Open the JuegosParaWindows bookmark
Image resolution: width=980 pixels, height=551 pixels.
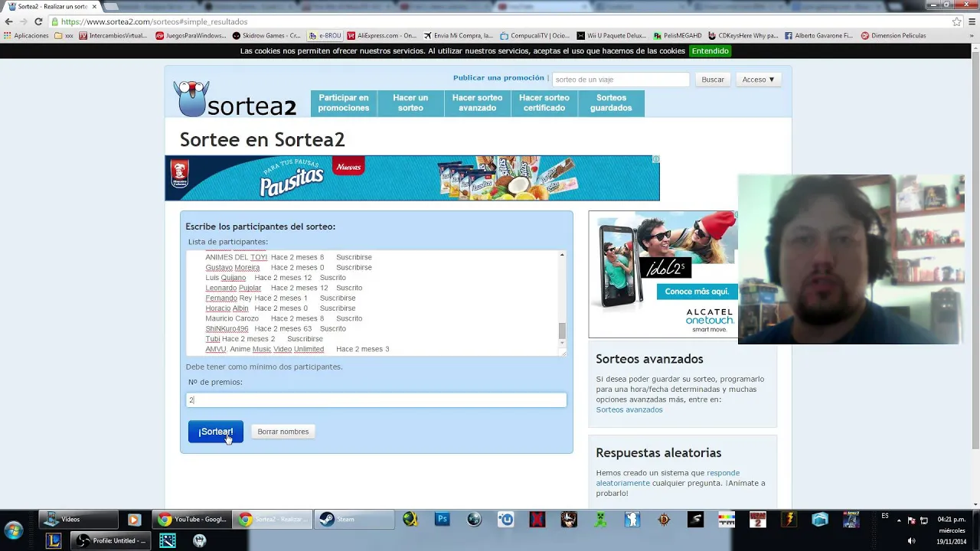(191, 35)
